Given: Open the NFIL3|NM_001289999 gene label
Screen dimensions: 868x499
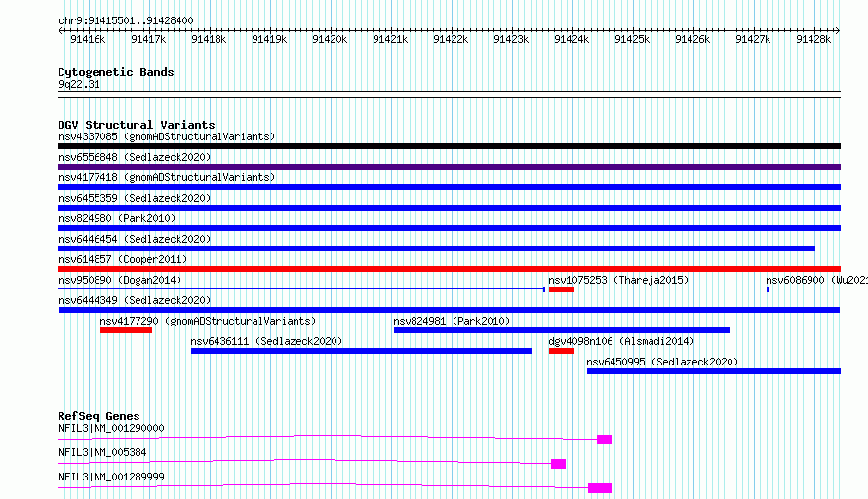Looking at the screenshot, I should point(111,477).
